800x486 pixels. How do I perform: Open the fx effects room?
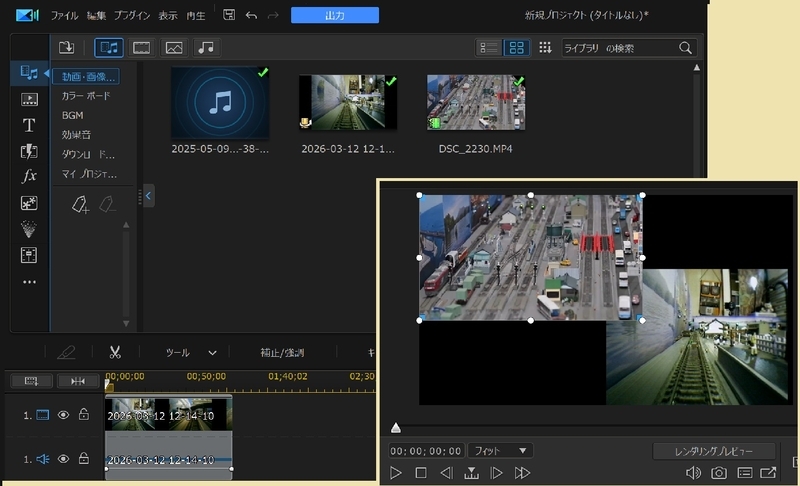pos(29,176)
